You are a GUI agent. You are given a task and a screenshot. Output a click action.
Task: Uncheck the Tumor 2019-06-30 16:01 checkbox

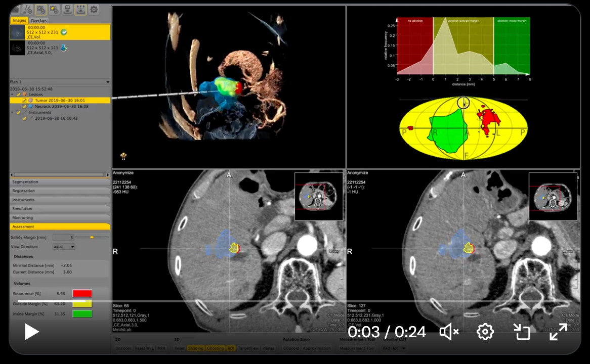(24, 100)
